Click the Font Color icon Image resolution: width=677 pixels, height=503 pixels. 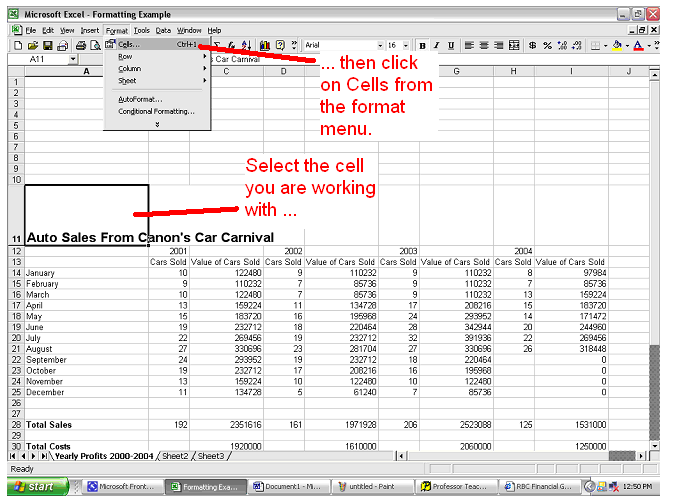point(637,45)
